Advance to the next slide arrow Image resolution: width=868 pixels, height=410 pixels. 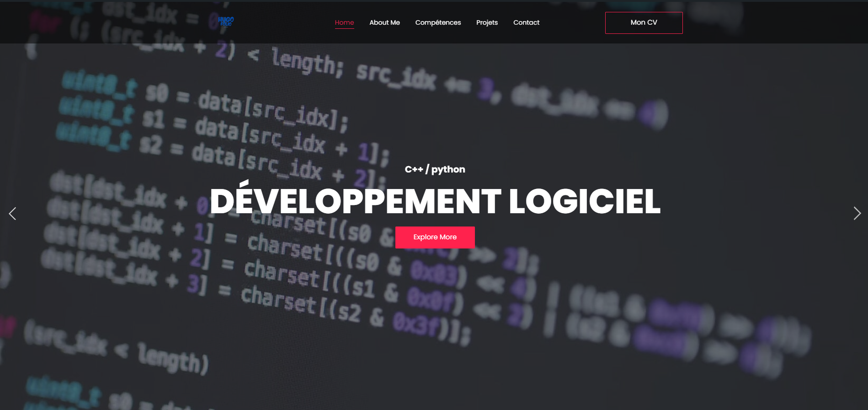[857, 213]
